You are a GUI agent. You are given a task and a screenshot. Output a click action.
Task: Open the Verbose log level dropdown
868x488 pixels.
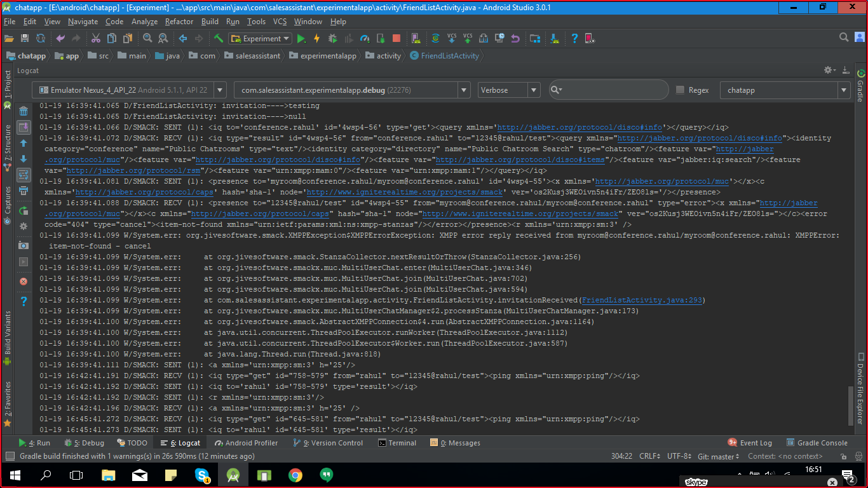click(x=534, y=90)
